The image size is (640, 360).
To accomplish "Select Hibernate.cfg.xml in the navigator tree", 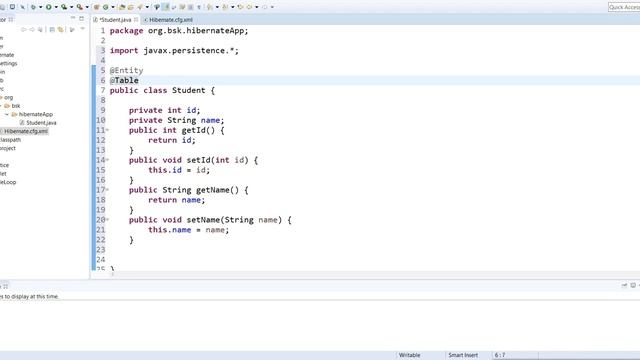I will 26,131.
